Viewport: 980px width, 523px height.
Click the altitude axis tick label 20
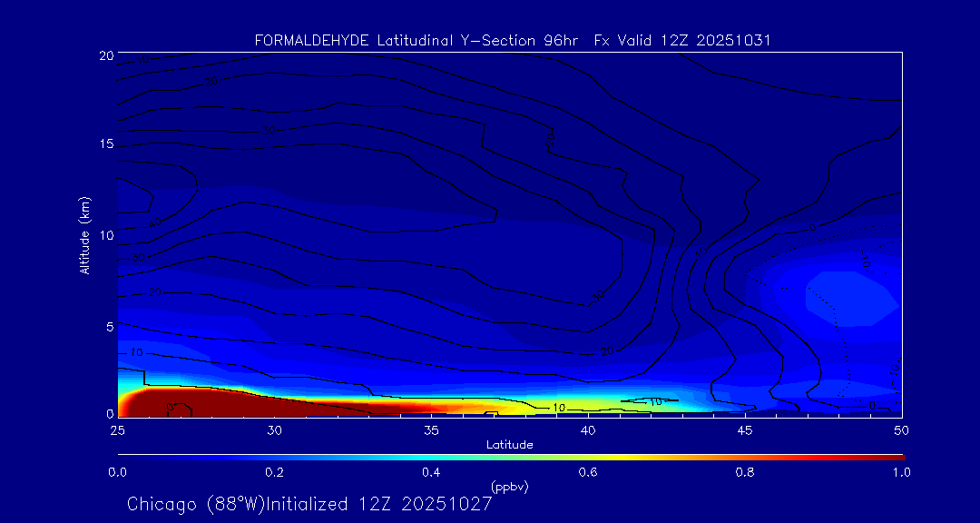(x=105, y=54)
